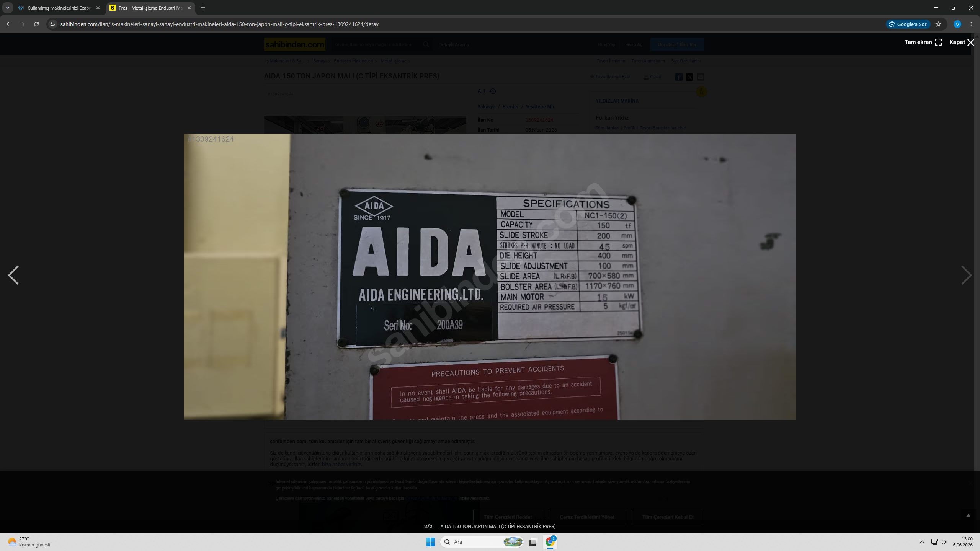This screenshot has height=551, width=980.
Task: Open the Metal İşleme breadcrumb
Action: click(x=394, y=61)
